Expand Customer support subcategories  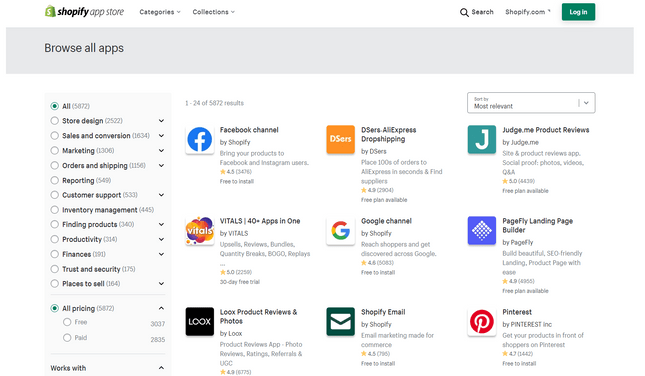click(x=161, y=195)
